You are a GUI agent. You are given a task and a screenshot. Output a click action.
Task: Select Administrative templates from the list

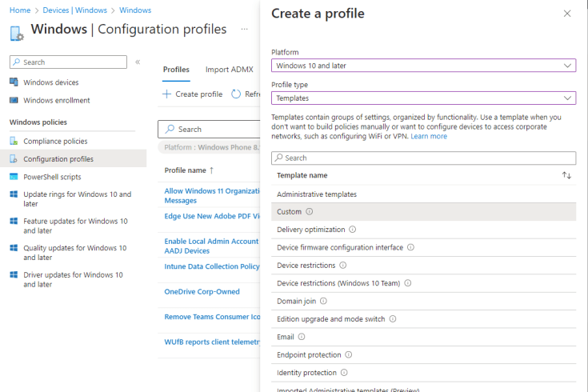click(317, 194)
